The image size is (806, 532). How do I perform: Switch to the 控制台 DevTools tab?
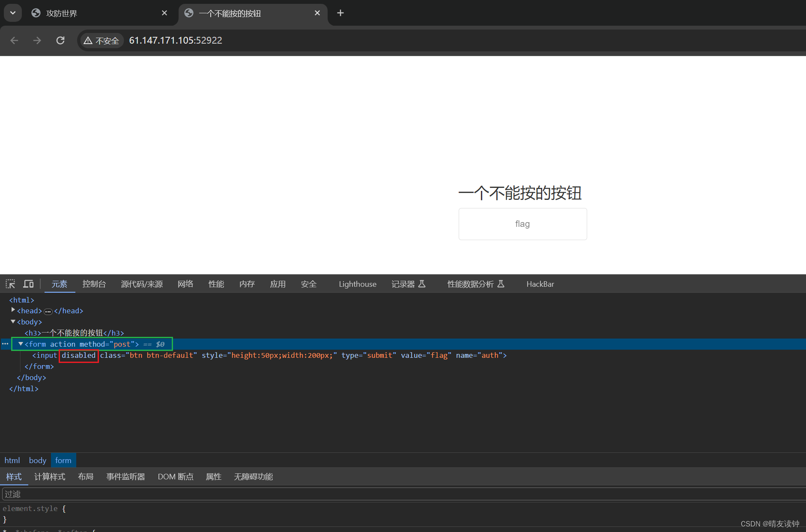point(94,284)
